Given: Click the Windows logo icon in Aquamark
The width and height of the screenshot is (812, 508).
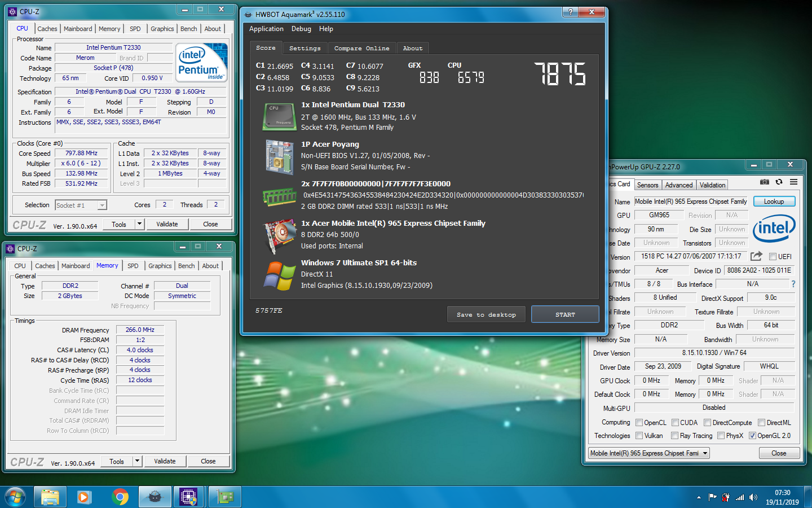Looking at the screenshot, I should click(280, 276).
